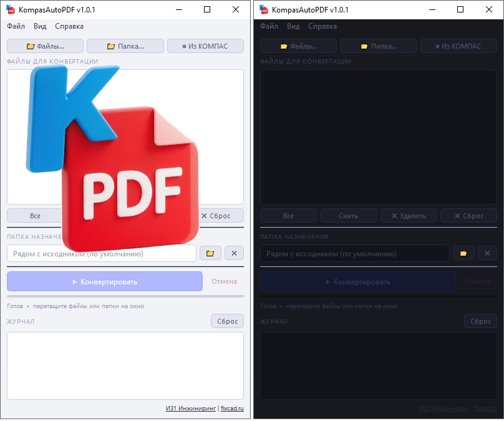Screen dimensions: 504x421
Task: Click Файлы... button in light window
Action: tap(46, 46)
